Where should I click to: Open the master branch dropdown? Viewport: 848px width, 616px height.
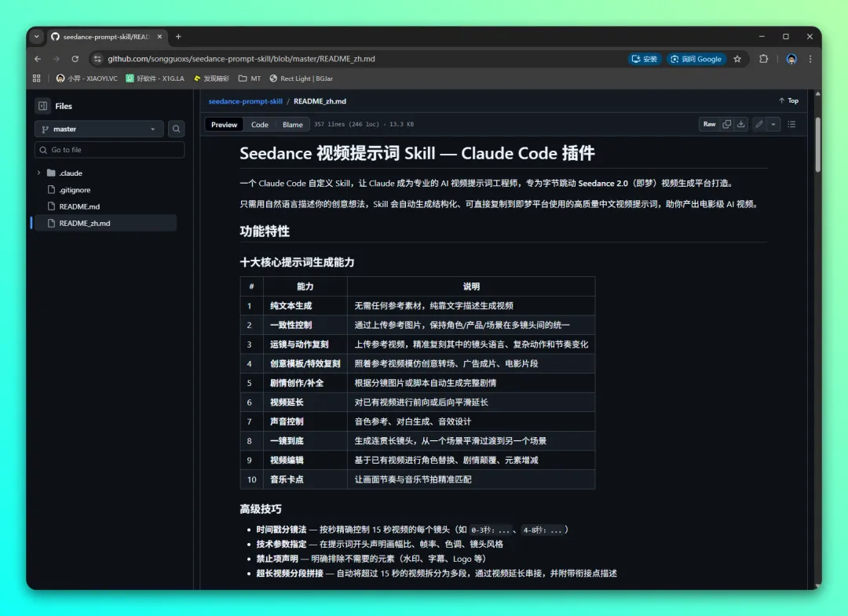[100, 129]
